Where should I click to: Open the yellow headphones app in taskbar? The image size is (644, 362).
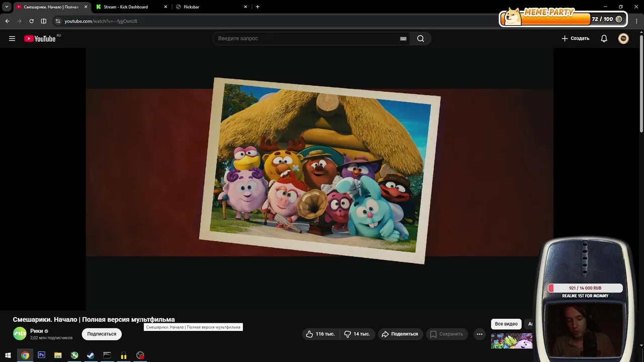pos(123,355)
